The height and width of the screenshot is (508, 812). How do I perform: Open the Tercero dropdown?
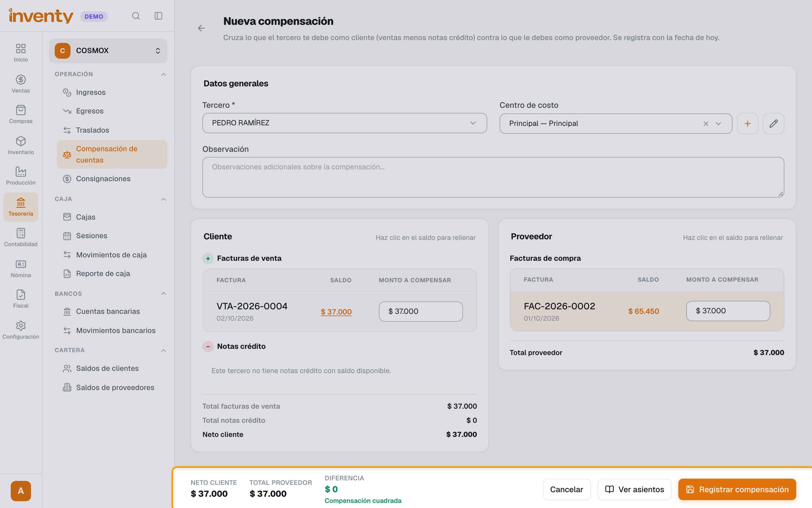(x=345, y=123)
